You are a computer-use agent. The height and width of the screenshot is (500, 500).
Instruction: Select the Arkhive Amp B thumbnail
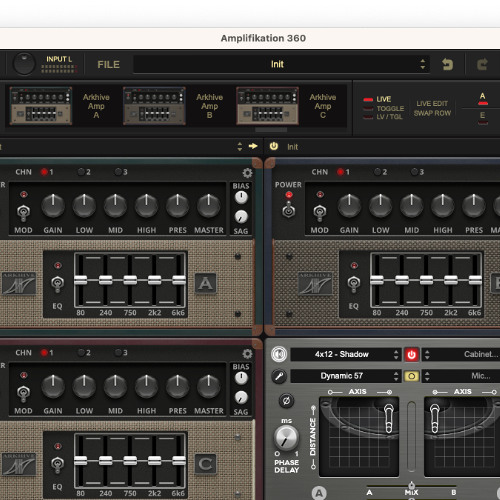coord(154,106)
